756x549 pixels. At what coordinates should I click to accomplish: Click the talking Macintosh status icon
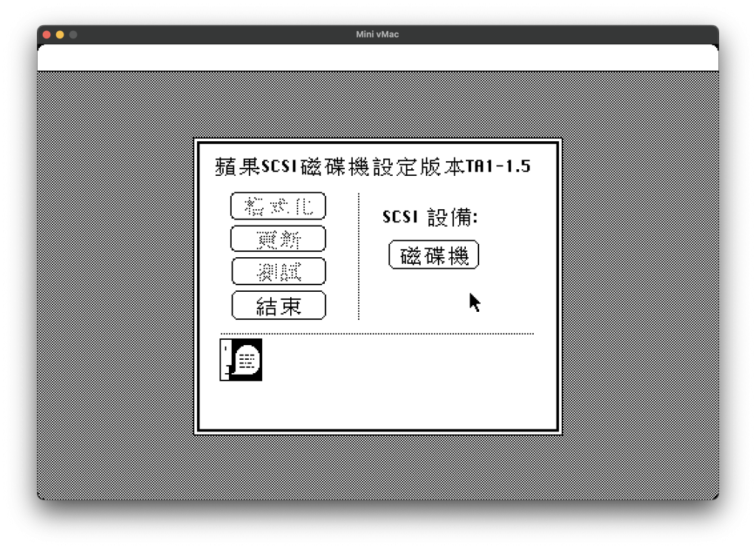(x=241, y=360)
